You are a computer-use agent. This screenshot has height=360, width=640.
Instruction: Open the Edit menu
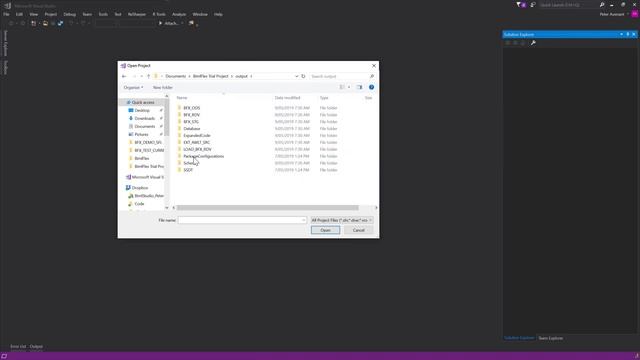tap(19, 14)
